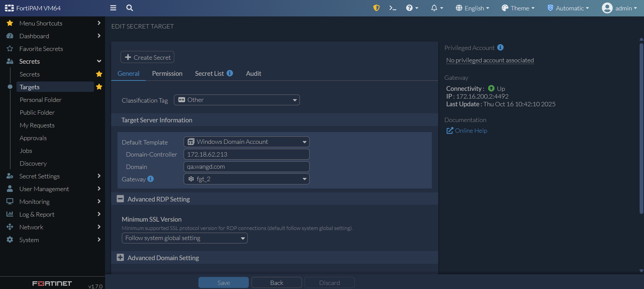Image resolution: width=644 pixels, height=289 pixels.
Task: Open the search magnifier icon
Action: 130,8
